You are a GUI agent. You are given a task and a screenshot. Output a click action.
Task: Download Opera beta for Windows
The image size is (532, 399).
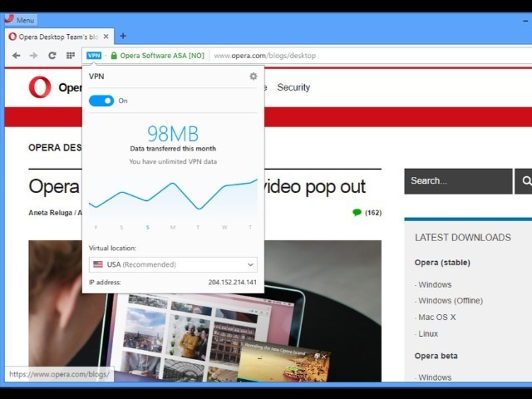coord(435,377)
